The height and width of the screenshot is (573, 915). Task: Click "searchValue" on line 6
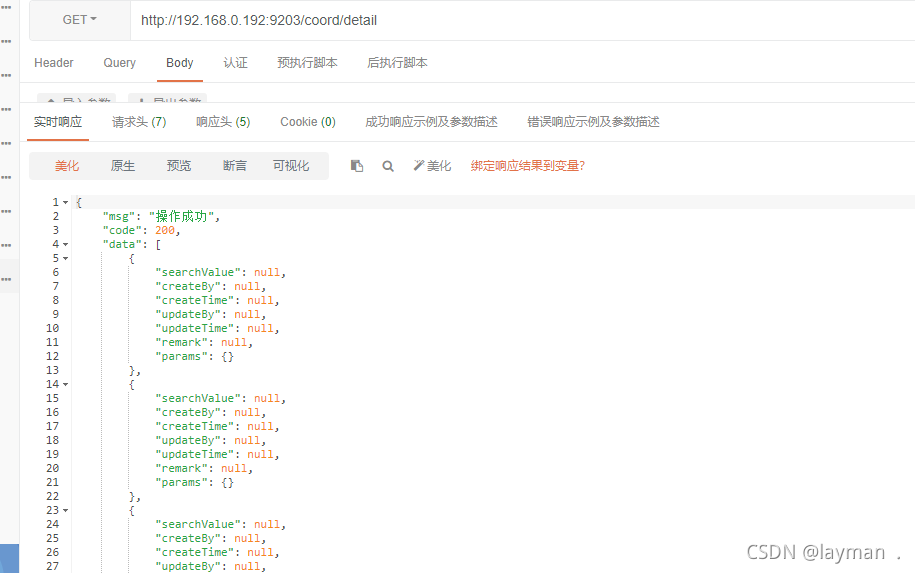click(198, 272)
